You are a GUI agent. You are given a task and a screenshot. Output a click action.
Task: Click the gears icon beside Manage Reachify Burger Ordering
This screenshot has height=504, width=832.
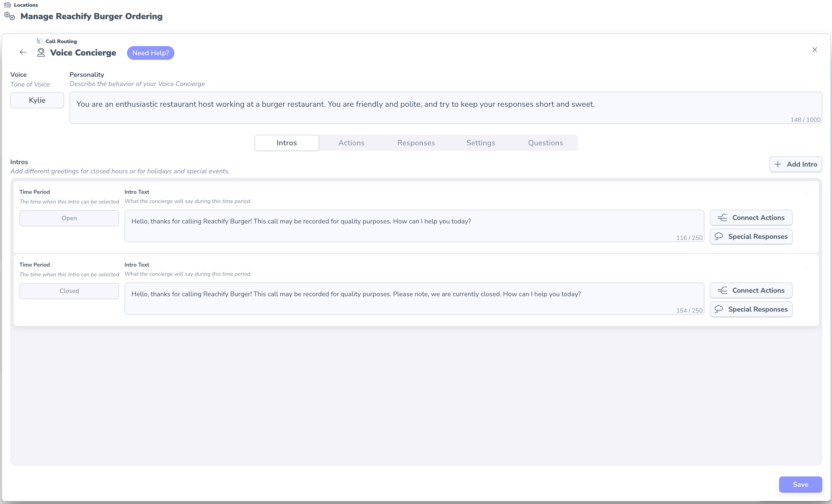click(10, 16)
